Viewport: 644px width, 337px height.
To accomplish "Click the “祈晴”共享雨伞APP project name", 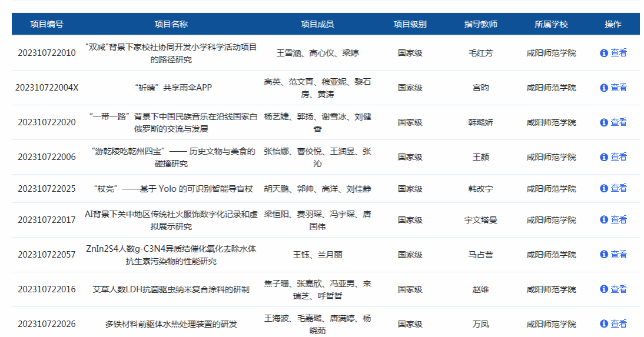I will [x=171, y=88].
